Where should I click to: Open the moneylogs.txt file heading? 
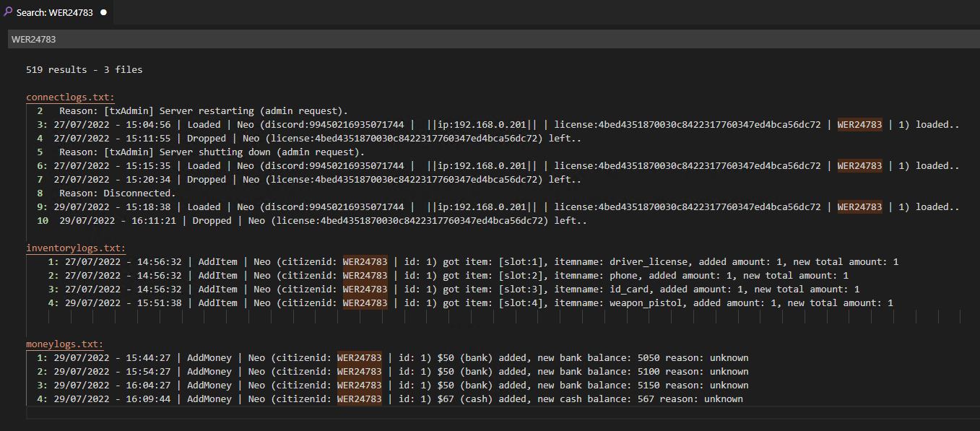pyautogui.click(x=65, y=344)
